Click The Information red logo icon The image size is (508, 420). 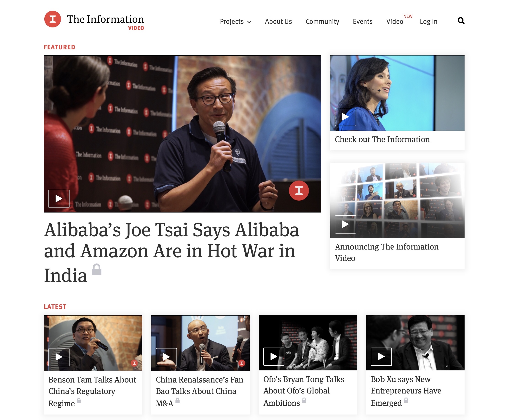tap(53, 19)
